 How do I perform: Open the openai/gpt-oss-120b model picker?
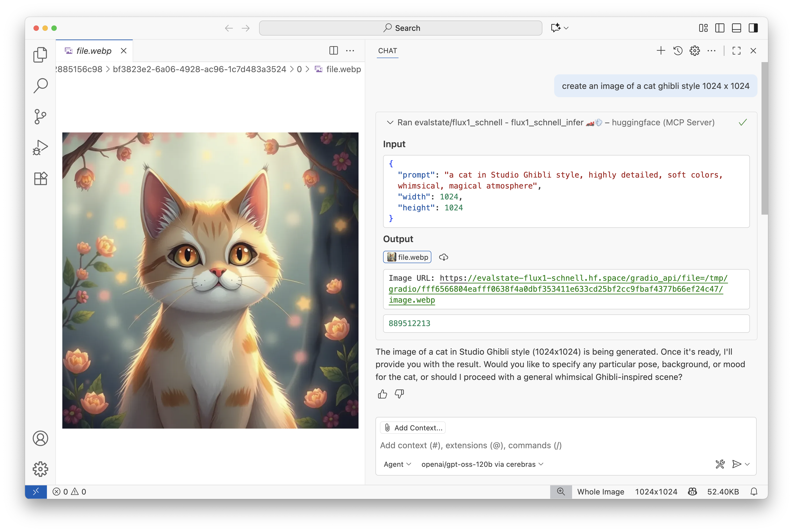(482, 464)
